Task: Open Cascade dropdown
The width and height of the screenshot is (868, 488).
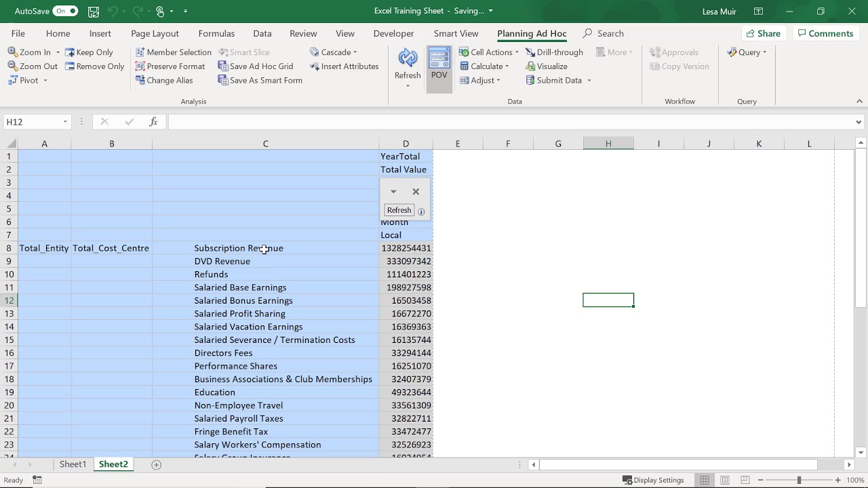Action: [x=333, y=52]
